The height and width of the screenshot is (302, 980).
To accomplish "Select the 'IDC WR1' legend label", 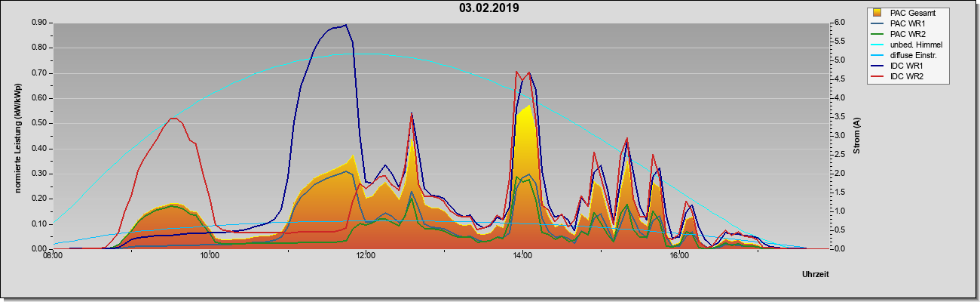I will click(907, 66).
